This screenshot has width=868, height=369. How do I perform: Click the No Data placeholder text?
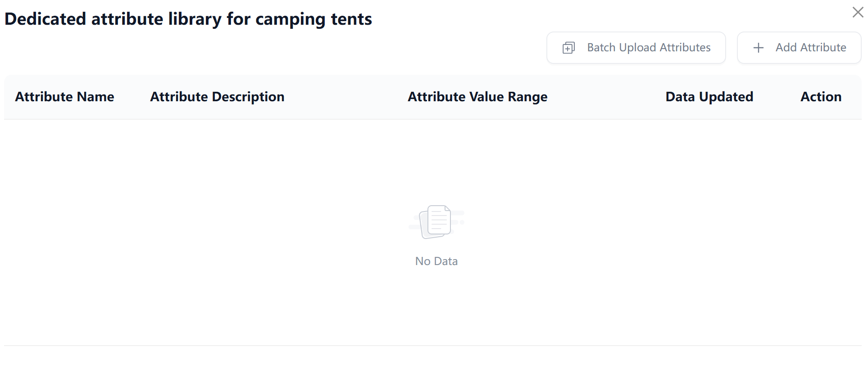pos(436,261)
